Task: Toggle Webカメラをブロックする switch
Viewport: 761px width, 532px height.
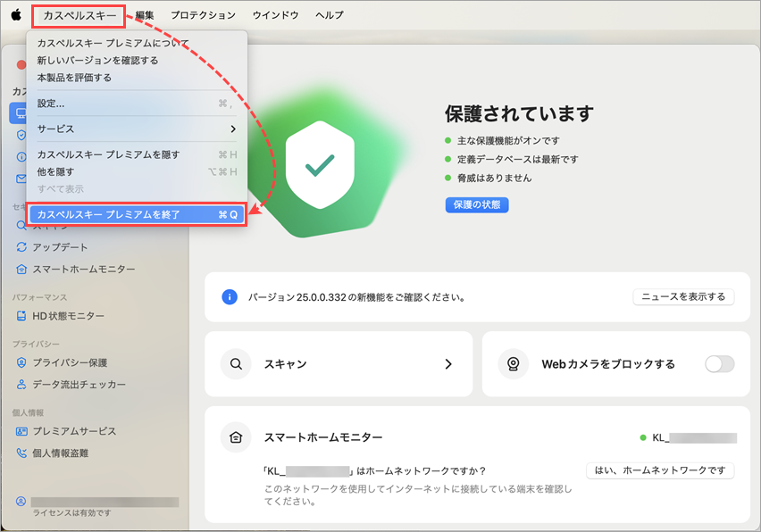Action: point(719,363)
